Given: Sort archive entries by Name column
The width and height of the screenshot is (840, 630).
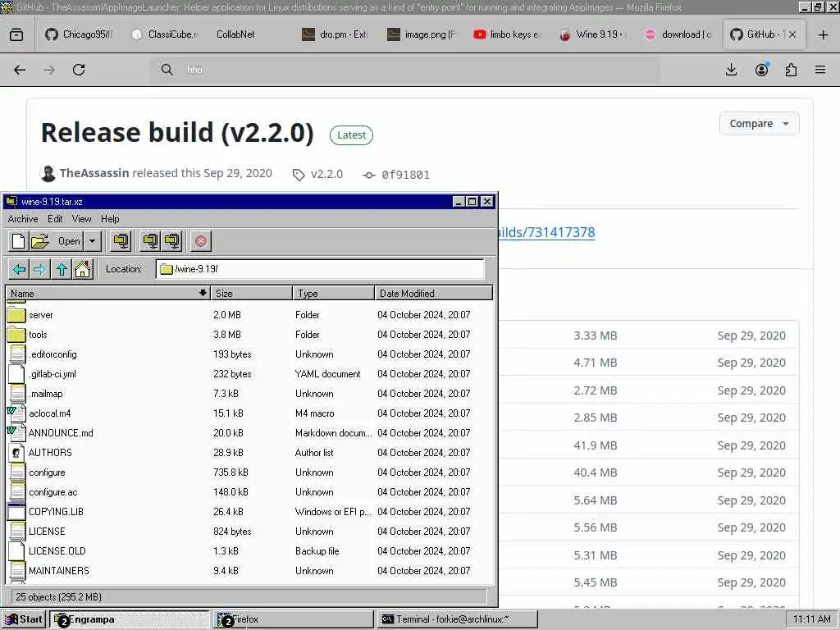Looking at the screenshot, I should [107, 293].
